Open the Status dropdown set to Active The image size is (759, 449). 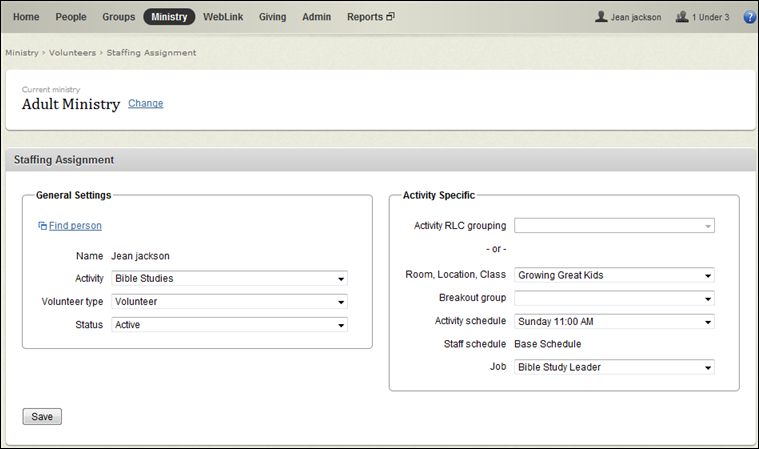[229, 325]
